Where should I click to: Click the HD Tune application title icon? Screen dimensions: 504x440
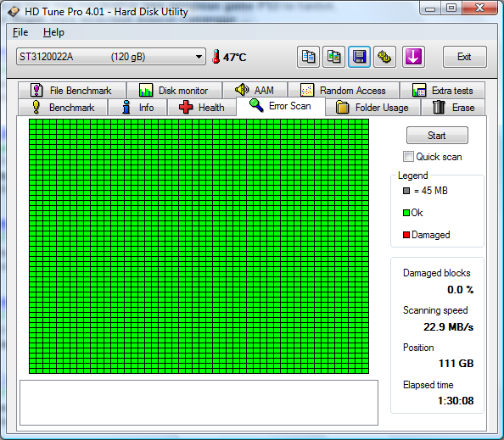point(14,12)
